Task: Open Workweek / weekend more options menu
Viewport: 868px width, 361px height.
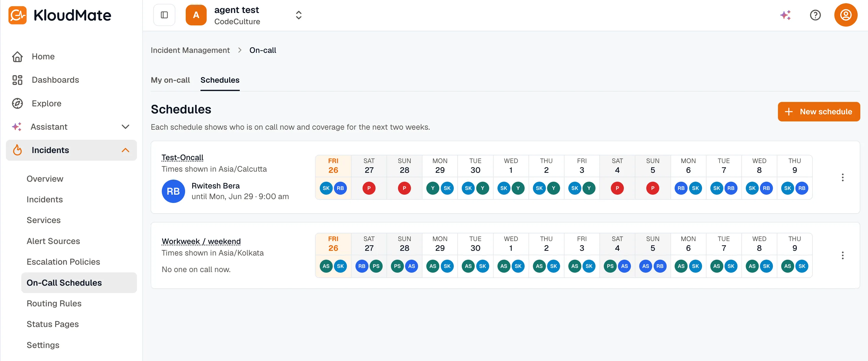Action: 842,256
